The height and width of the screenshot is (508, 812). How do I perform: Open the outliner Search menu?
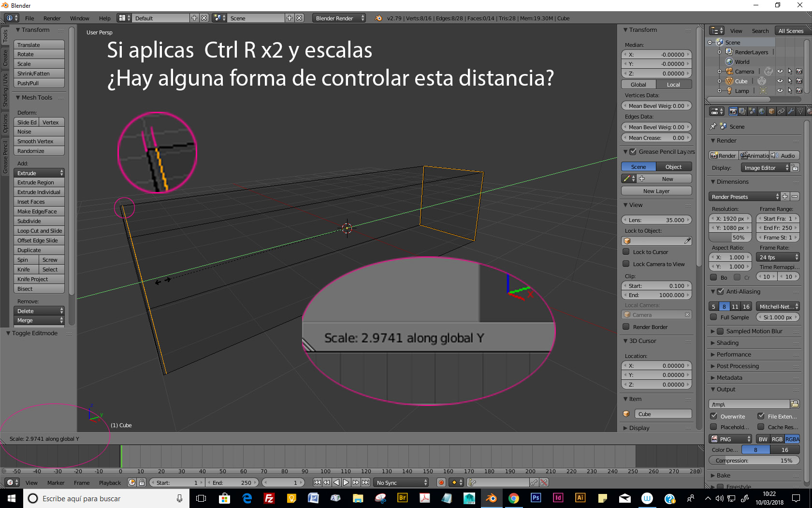click(x=760, y=31)
